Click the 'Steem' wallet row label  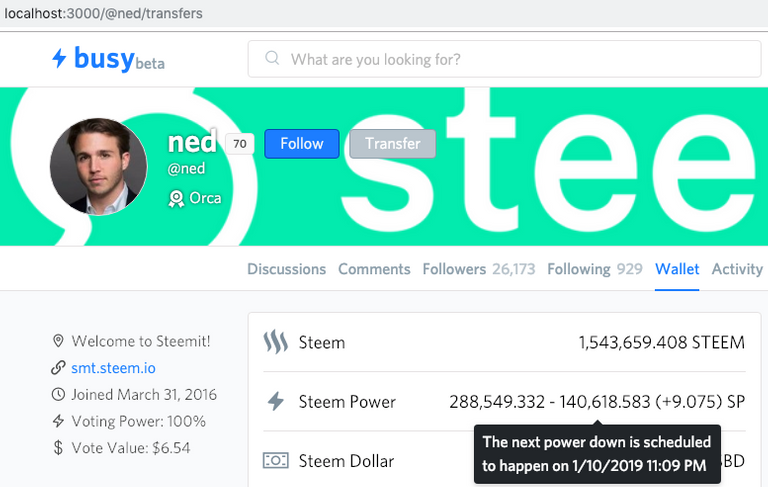(x=322, y=342)
